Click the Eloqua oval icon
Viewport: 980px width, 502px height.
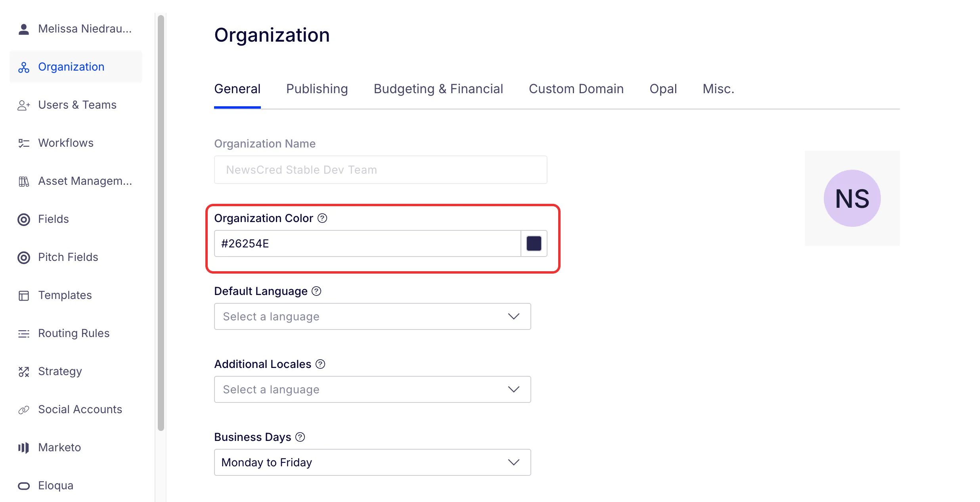pyautogui.click(x=24, y=486)
